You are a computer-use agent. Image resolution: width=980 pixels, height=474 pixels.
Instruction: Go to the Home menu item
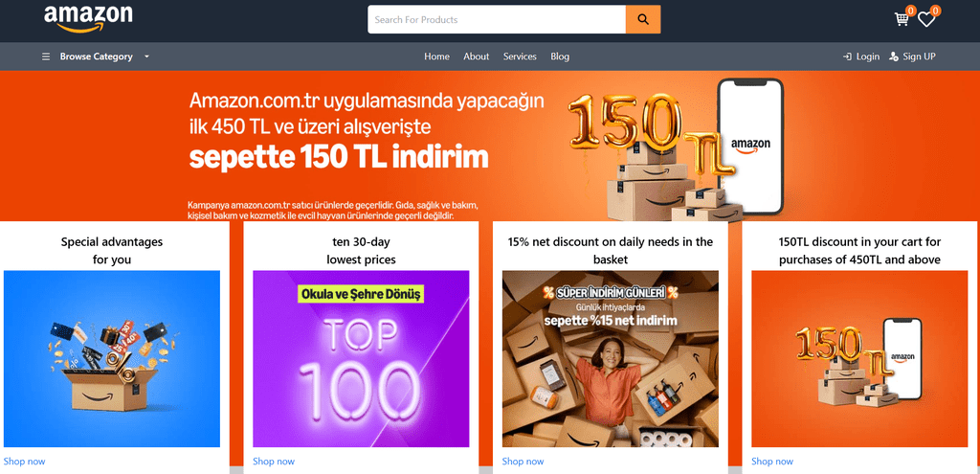click(x=436, y=56)
